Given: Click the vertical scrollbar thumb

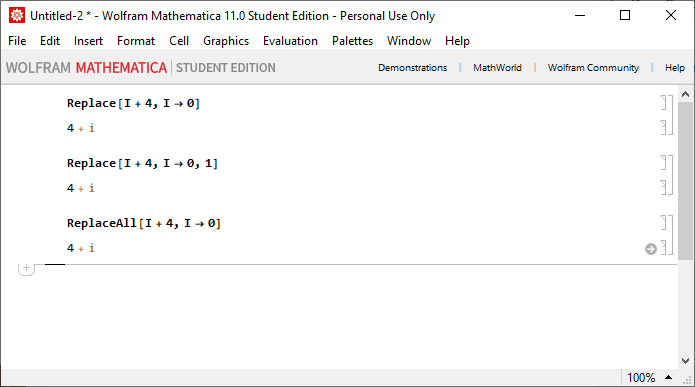Looking at the screenshot, I should point(685,181).
